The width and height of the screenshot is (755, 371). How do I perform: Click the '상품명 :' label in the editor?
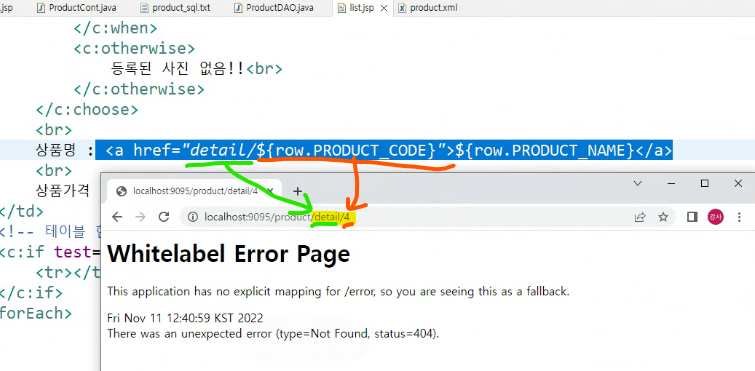pyautogui.click(x=64, y=151)
